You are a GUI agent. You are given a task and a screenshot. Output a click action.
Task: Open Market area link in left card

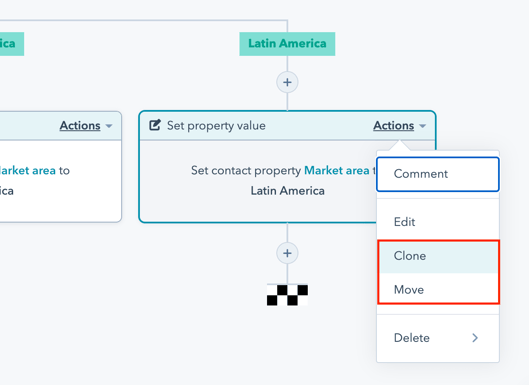28,170
